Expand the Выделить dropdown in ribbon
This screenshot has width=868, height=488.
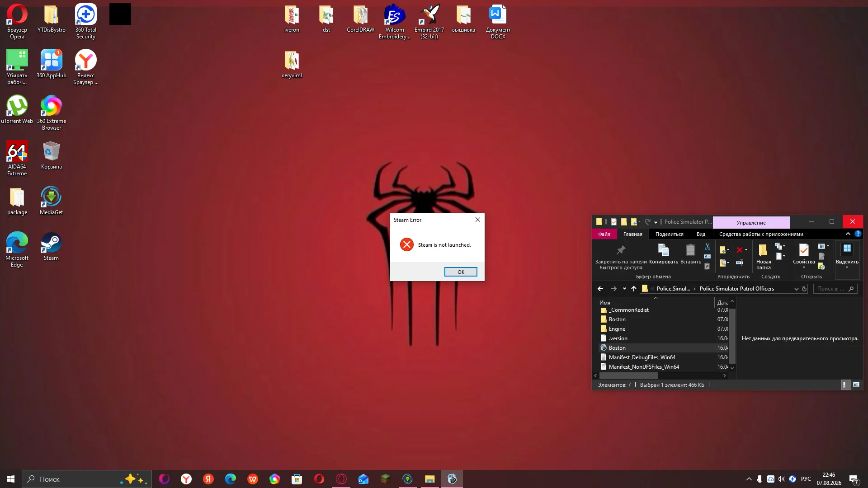click(847, 267)
